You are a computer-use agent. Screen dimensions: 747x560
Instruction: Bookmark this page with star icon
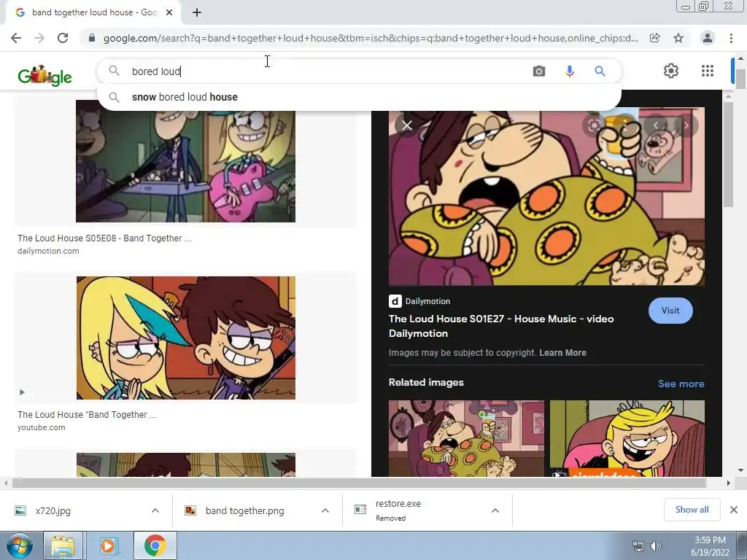click(678, 38)
